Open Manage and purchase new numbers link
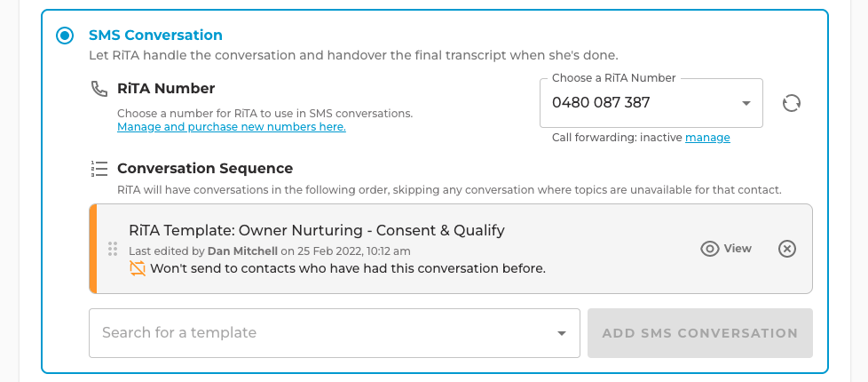Screen dimensions: 868x382 point(232,127)
